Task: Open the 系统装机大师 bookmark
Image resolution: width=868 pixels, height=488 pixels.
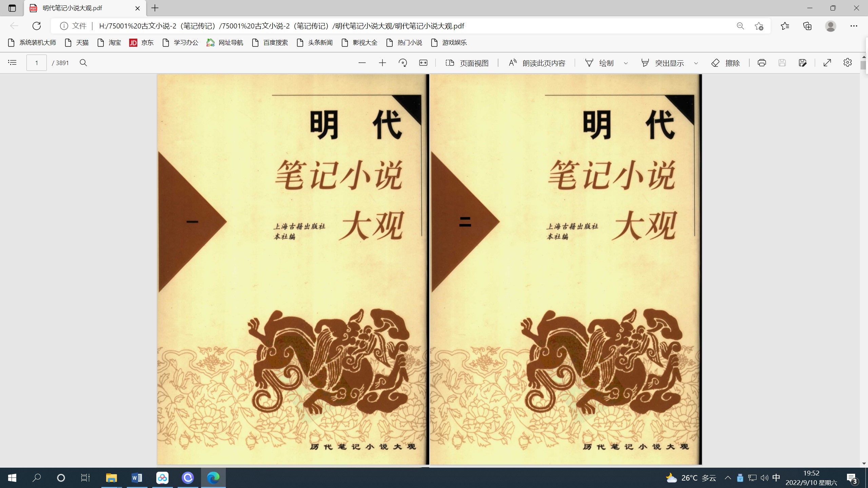Action: (32, 43)
